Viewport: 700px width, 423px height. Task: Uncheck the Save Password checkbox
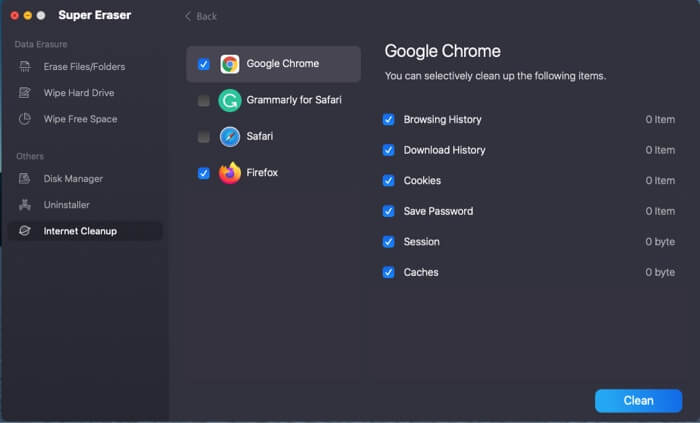388,211
